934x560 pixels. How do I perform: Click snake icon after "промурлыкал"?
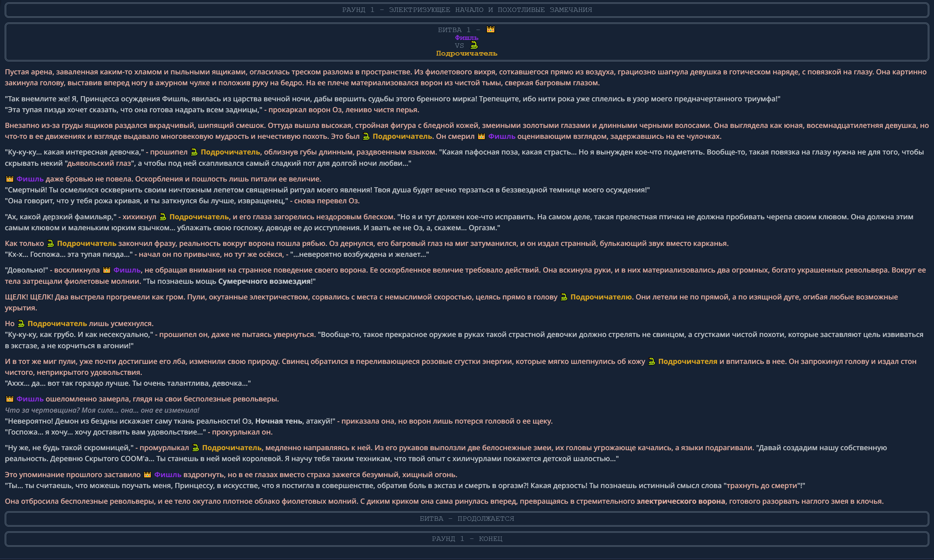click(195, 448)
